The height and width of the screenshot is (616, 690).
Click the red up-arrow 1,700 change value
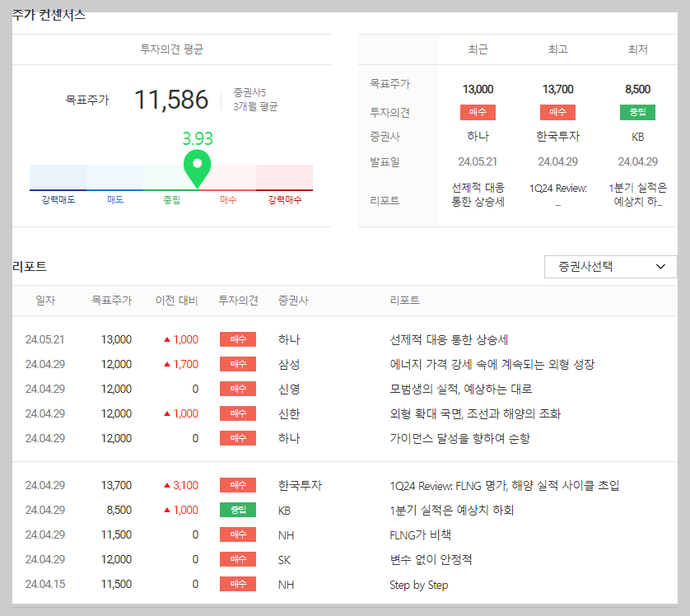pos(181,364)
